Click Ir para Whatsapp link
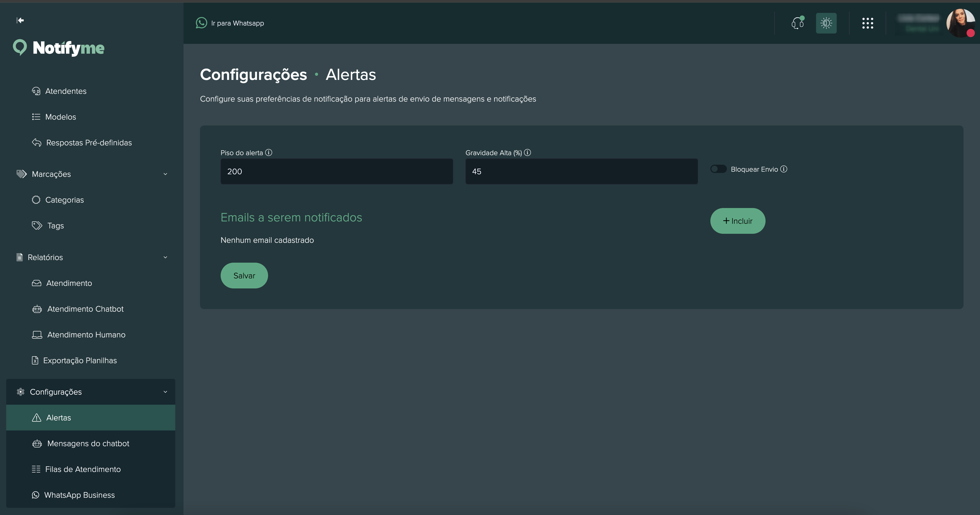The width and height of the screenshot is (980, 515). [230, 23]
